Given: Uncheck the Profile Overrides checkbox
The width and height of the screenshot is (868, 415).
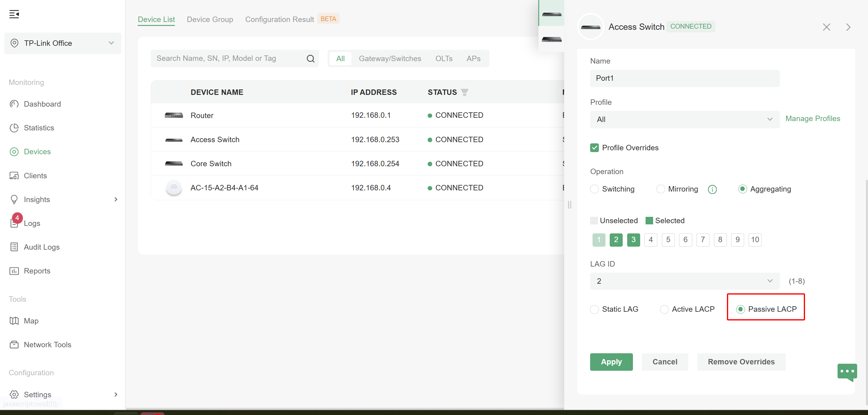Looking at the screenshot, I should pos(594,148).
